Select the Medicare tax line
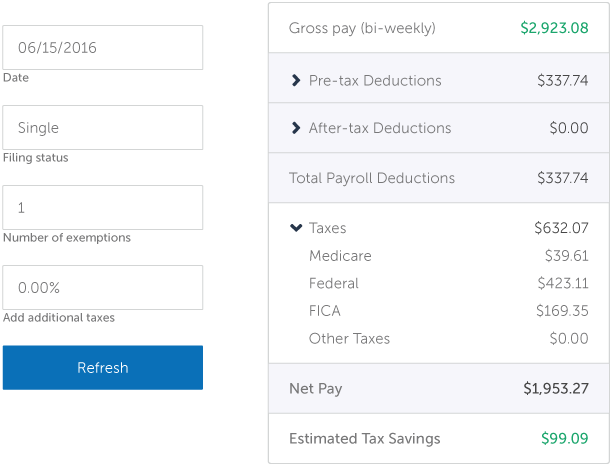 click(340, 256)
